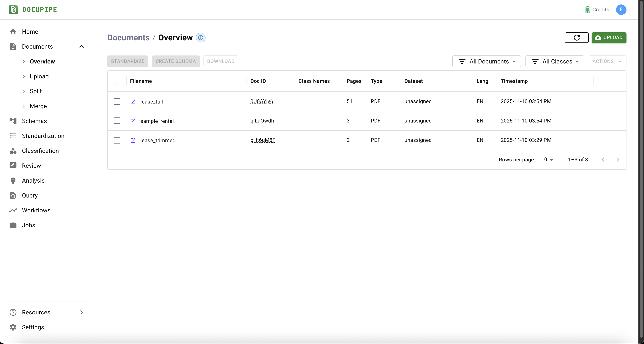
Task: Click the Classification shapes icon
Action: coord(13,151)
